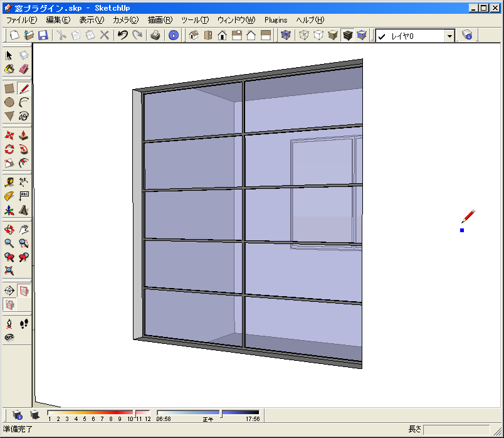Select the Paint Bucket tool
Screen dimensions: 504x438
(9, 68)
